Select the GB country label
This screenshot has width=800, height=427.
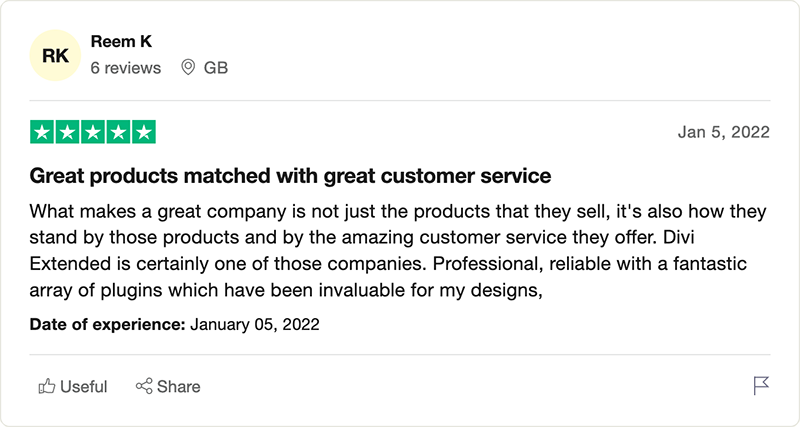point(216,68)
